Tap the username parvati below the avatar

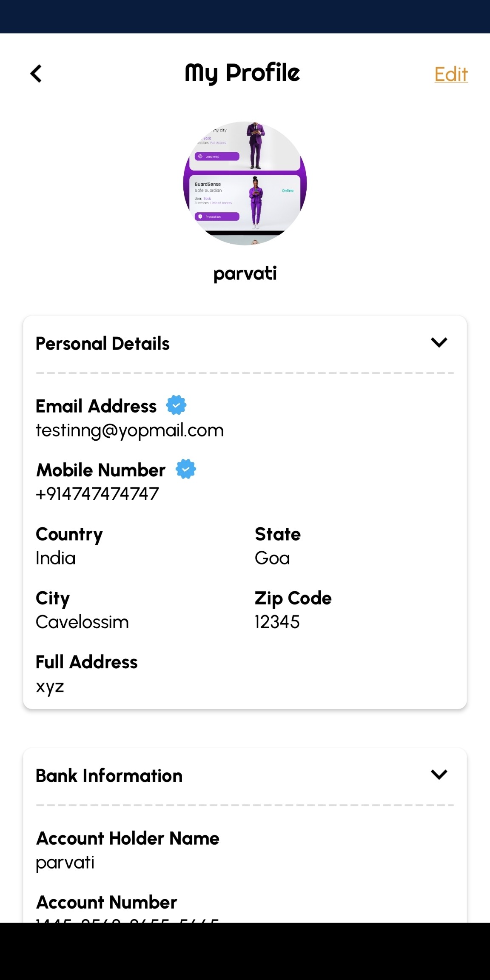(245, 273)
